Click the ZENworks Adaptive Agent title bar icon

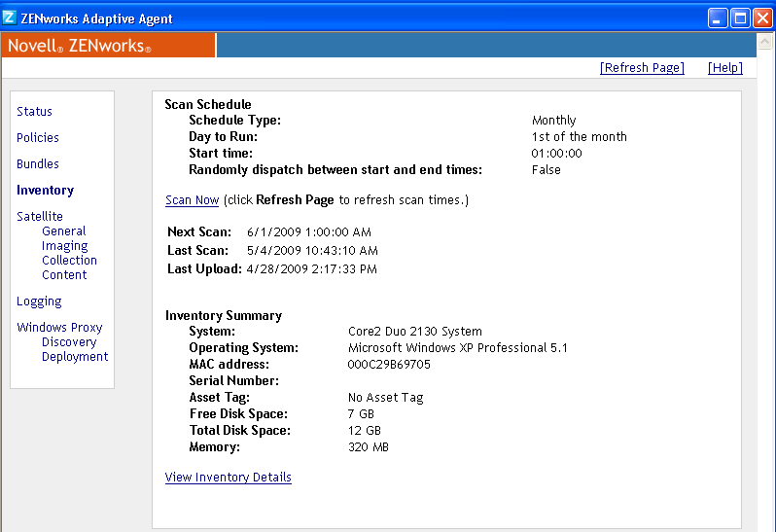click(x=10, y=18)
